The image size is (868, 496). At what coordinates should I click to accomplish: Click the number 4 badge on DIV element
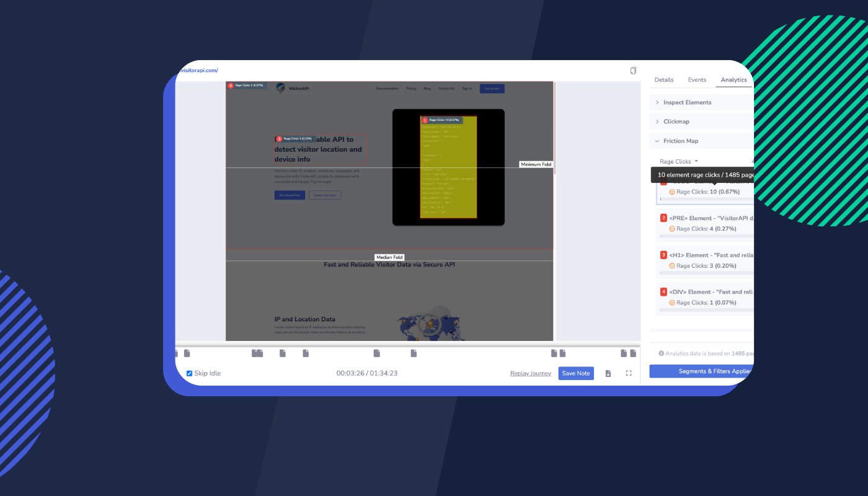click(663, 291)
